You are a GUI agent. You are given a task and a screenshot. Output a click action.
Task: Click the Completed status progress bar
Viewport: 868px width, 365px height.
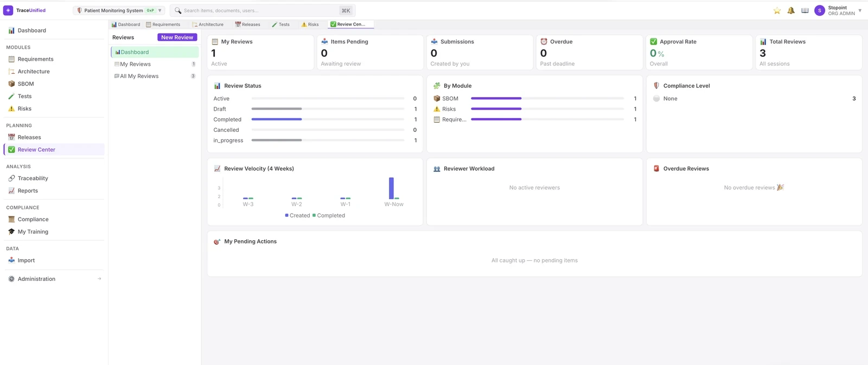328,119
